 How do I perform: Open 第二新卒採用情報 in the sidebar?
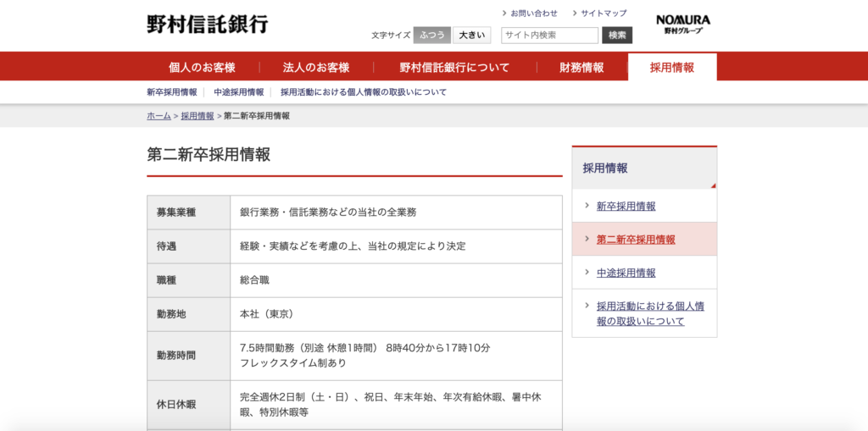click(636, 240)
